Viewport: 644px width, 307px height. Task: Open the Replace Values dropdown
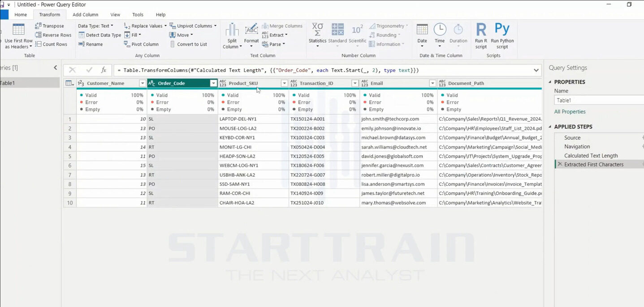click(145, 26)
